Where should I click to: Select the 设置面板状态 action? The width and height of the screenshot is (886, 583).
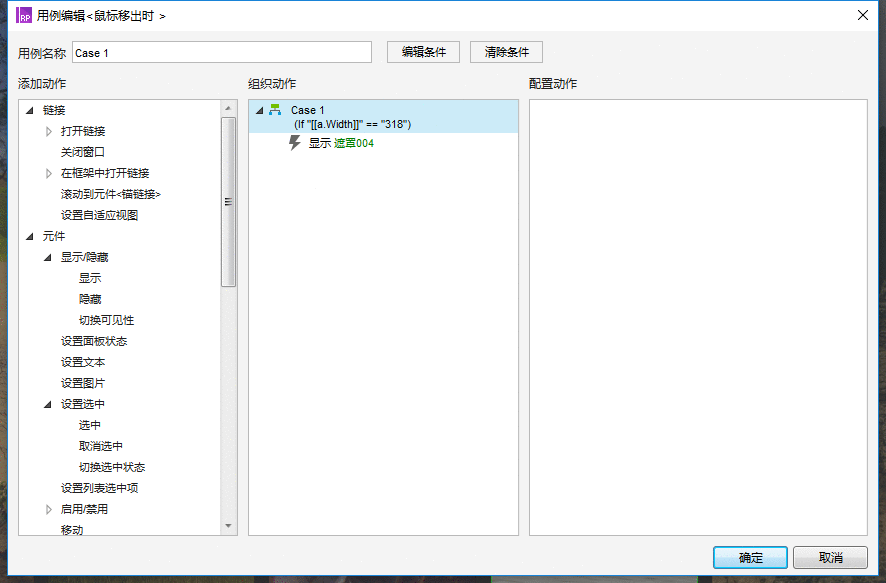(x=94, y=341)
